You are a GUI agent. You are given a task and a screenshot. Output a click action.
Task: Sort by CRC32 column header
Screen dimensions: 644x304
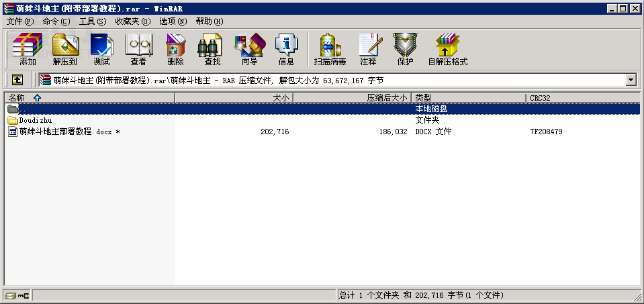point(583,97)
